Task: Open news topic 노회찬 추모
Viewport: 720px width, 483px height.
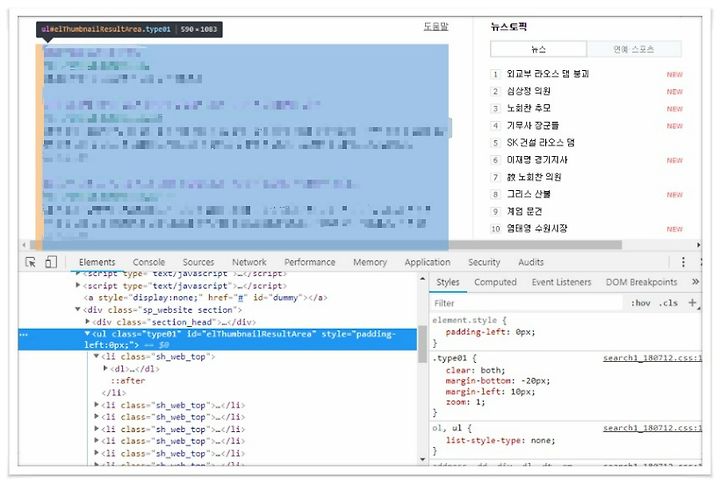Action: [529, 108]
